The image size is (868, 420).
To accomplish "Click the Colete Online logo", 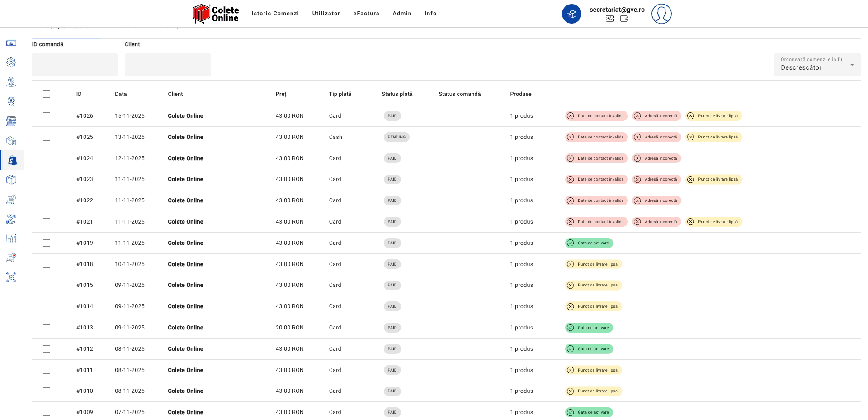I will coord(216,14).
